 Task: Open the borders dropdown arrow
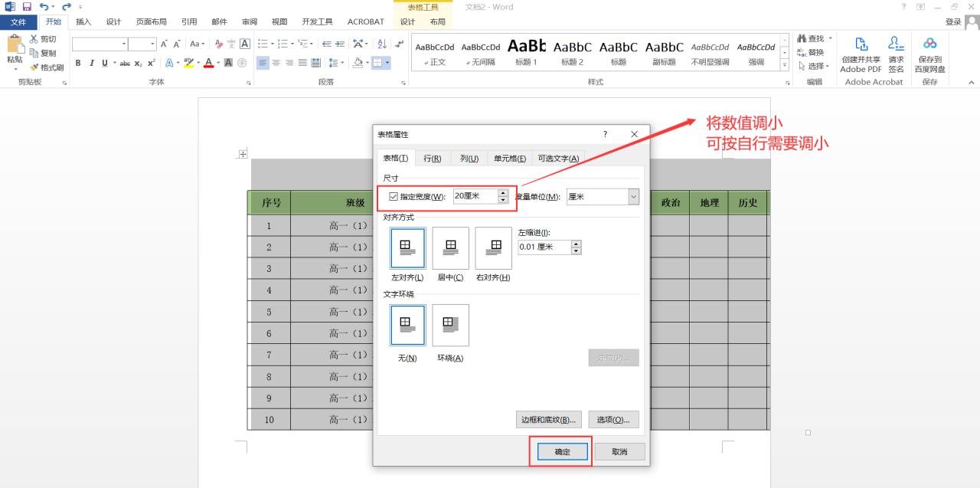click(387, 63)
